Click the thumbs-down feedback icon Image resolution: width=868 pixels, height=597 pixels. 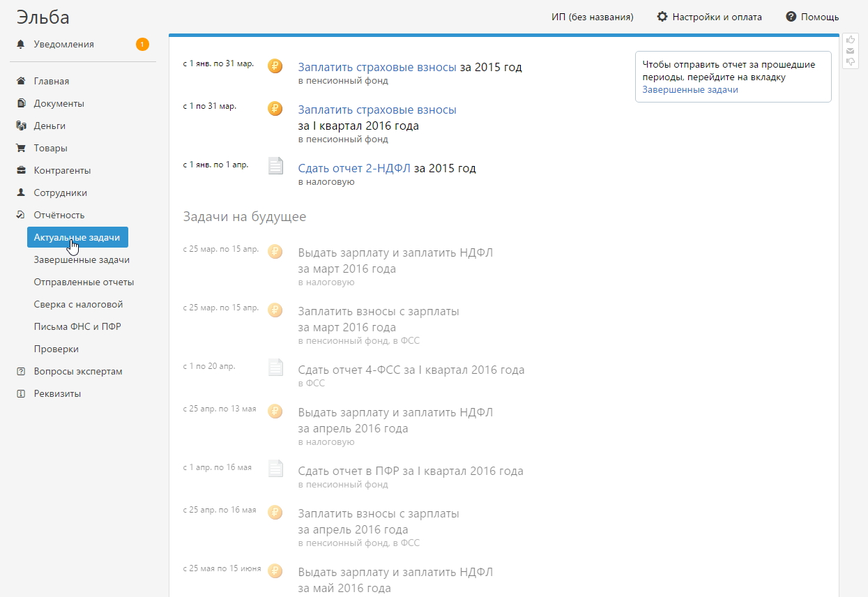pyautogui.click(x=850, y=61)
